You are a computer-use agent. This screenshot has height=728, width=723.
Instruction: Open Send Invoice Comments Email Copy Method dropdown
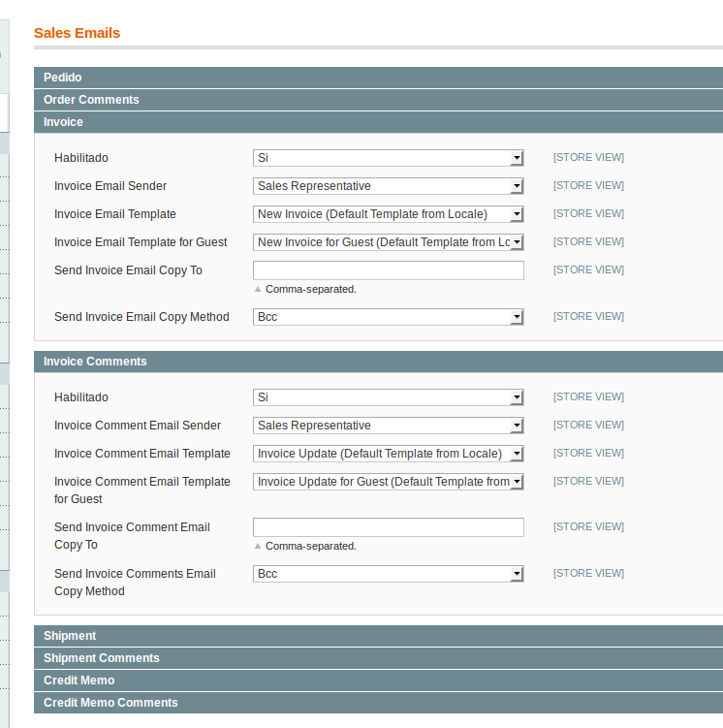(388, 574)
